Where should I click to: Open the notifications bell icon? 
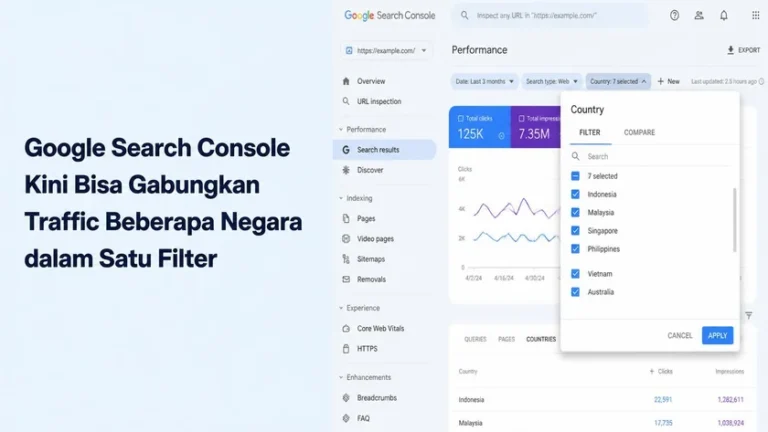[x=723, y=16]
